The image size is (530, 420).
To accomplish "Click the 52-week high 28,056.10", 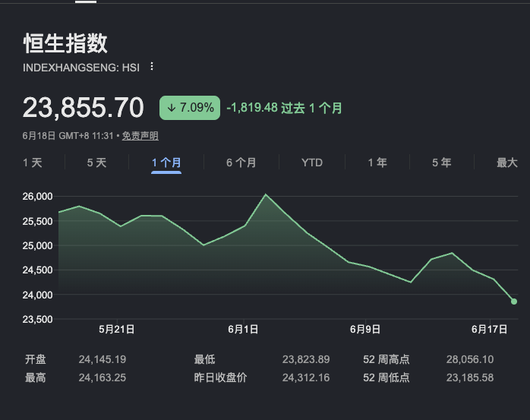I will [470, 359].
